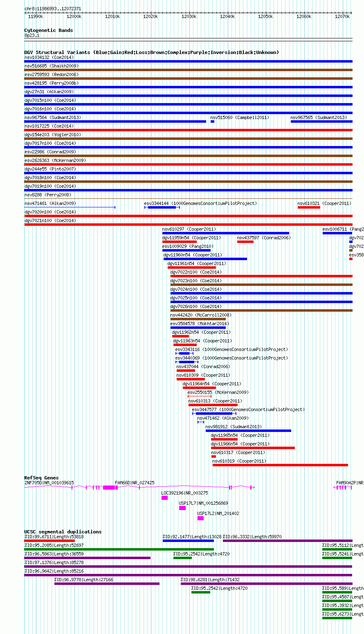Click the 12000k ruler position label
Screen dimensions: 364x634
[74, 17]
